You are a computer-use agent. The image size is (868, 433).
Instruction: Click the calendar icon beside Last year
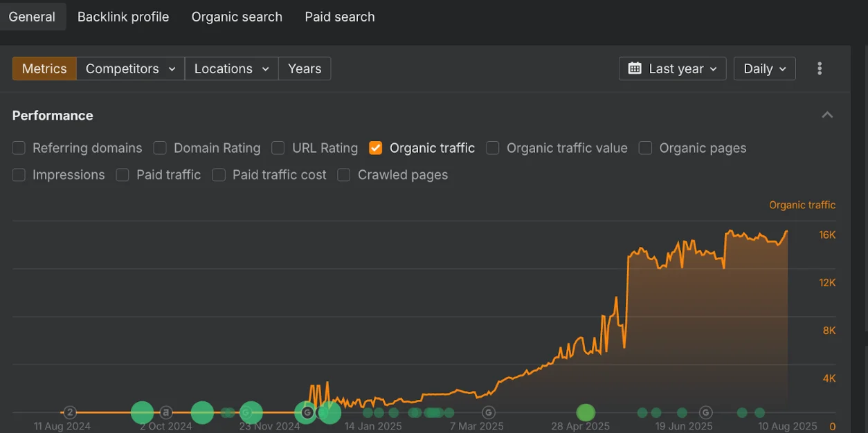634,68
